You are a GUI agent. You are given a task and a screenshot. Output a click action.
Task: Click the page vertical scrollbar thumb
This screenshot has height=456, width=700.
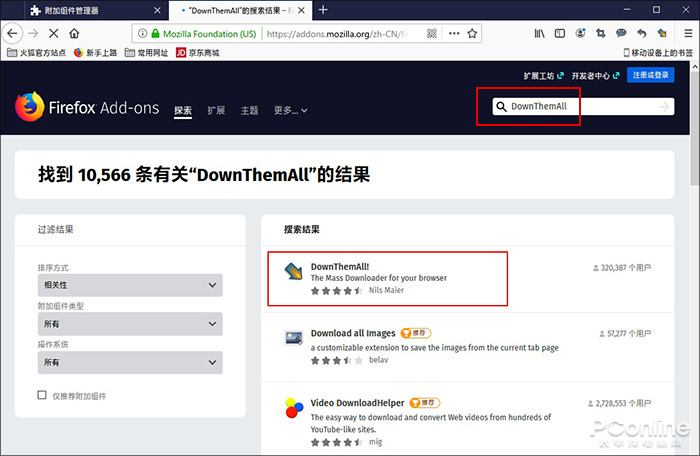click(695, 130)
